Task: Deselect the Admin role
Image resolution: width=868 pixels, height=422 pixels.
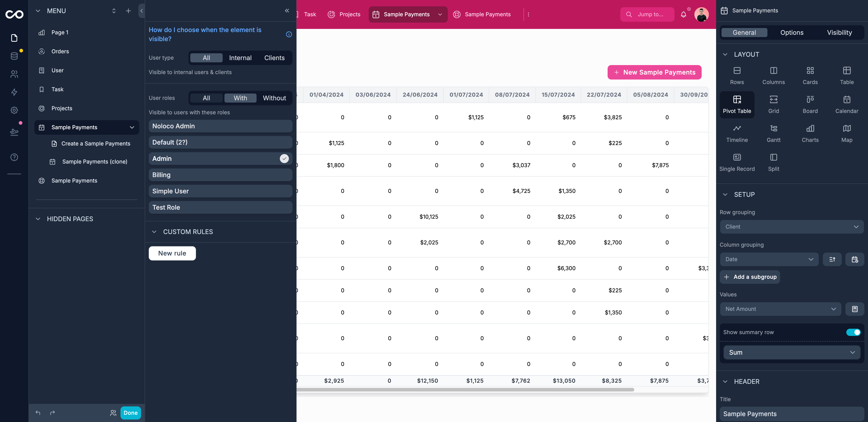Action: (220, 159)
